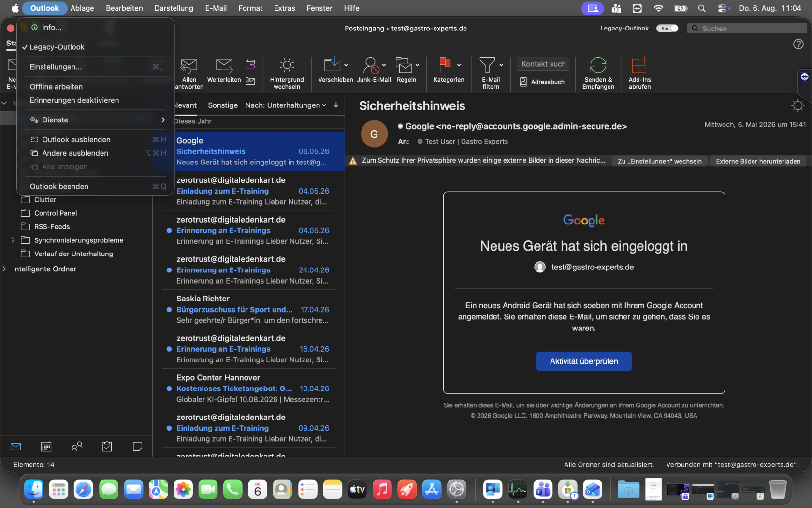
Task: Click the Weiterleiten forward icon
Action: 224,65
